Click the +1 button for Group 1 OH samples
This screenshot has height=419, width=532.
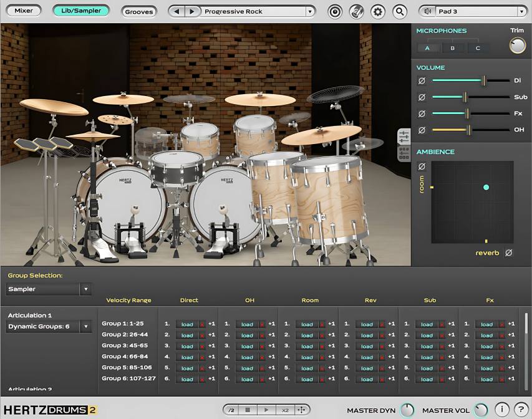[270, 324]
